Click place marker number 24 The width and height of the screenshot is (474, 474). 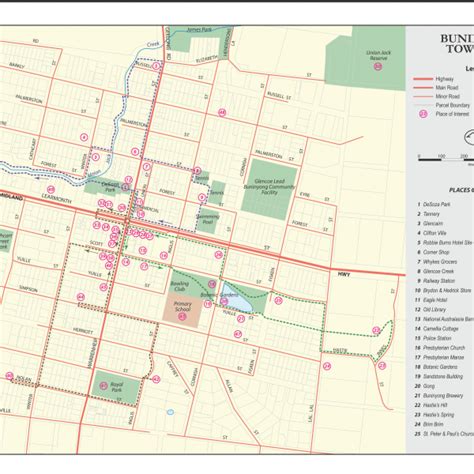327,366
